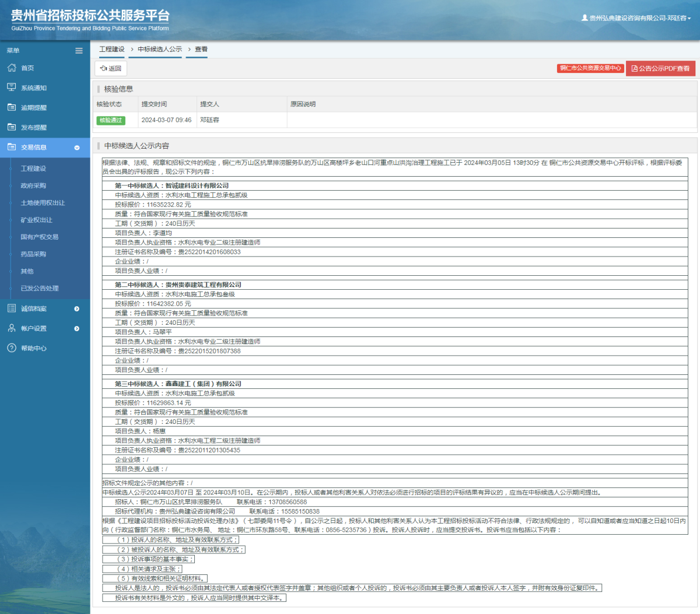
Task: Click the 帐户设置 person icon
Action: pos(12,328)
